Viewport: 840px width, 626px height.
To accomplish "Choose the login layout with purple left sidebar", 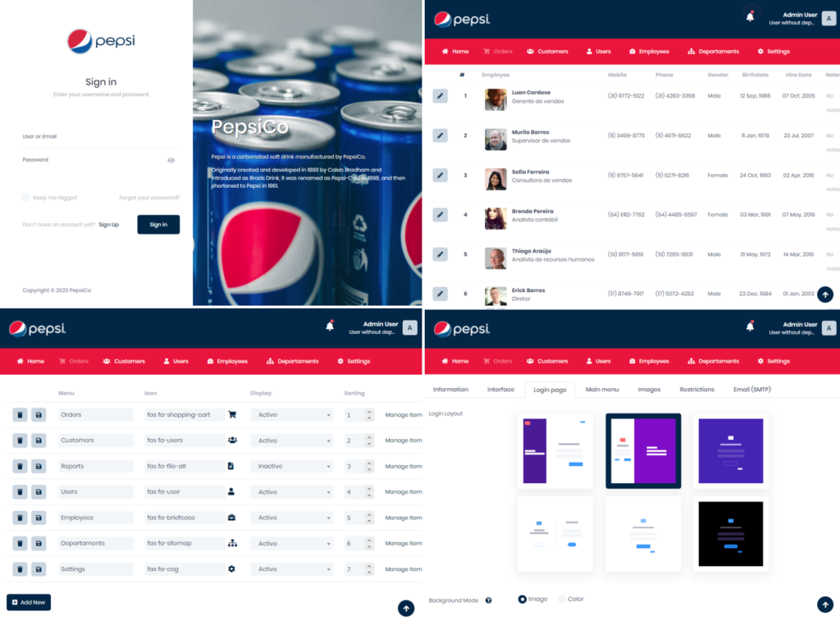I will pos(555,450).
